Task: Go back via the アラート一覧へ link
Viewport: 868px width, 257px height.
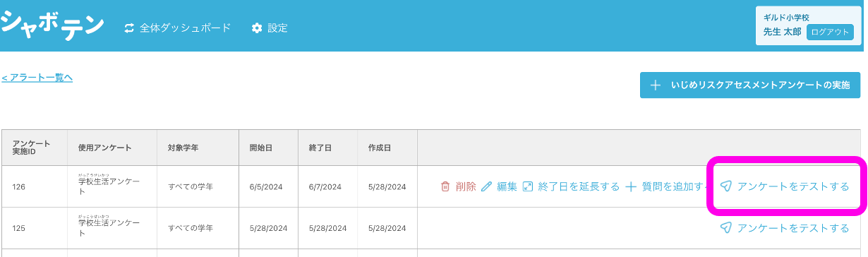Action: pos(37,77)
